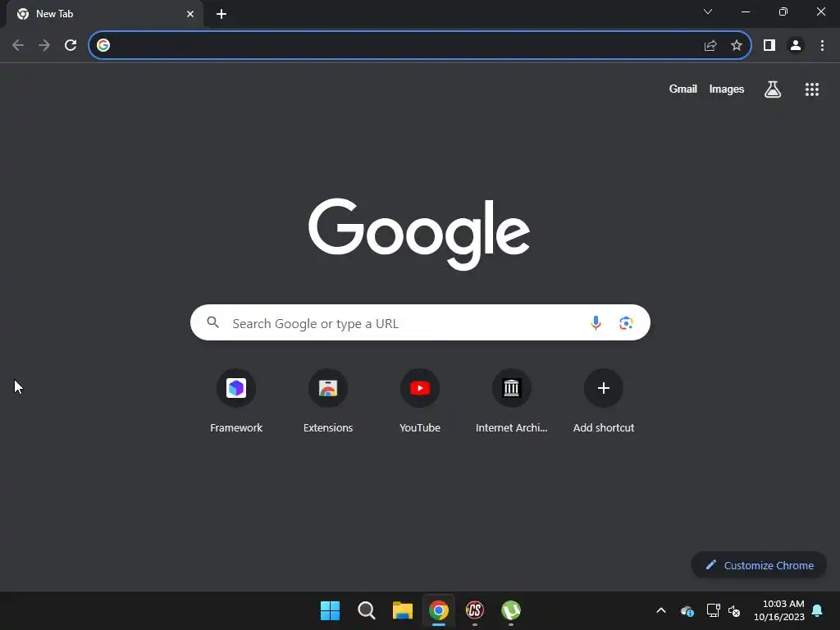The height and width of the screenshot is (630, 840).
Task: Open the Framework shortcut
Action: pos(236,400)
